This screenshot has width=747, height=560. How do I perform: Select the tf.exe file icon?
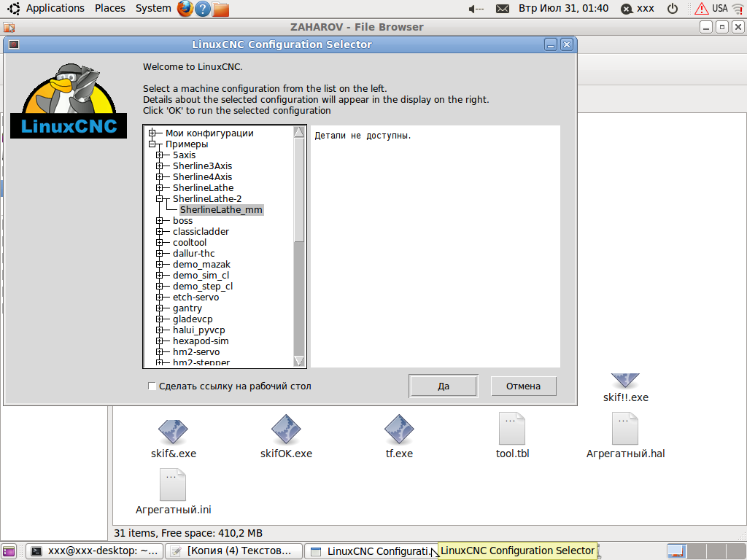point(399,429)
